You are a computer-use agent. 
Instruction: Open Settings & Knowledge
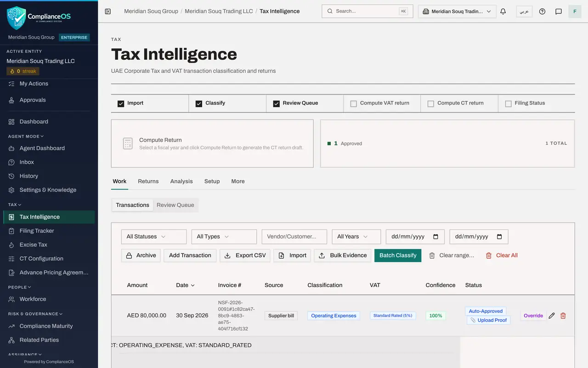(49, 190)
